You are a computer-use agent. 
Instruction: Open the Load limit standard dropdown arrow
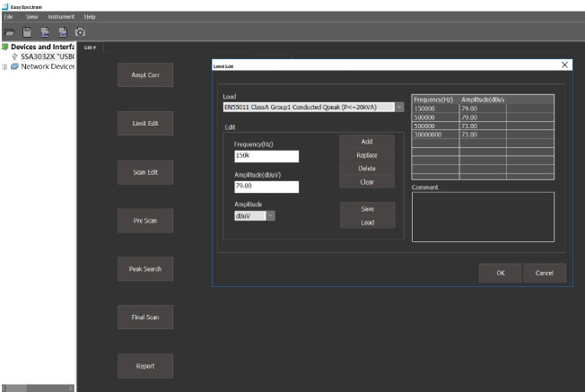tap(399, 107)
